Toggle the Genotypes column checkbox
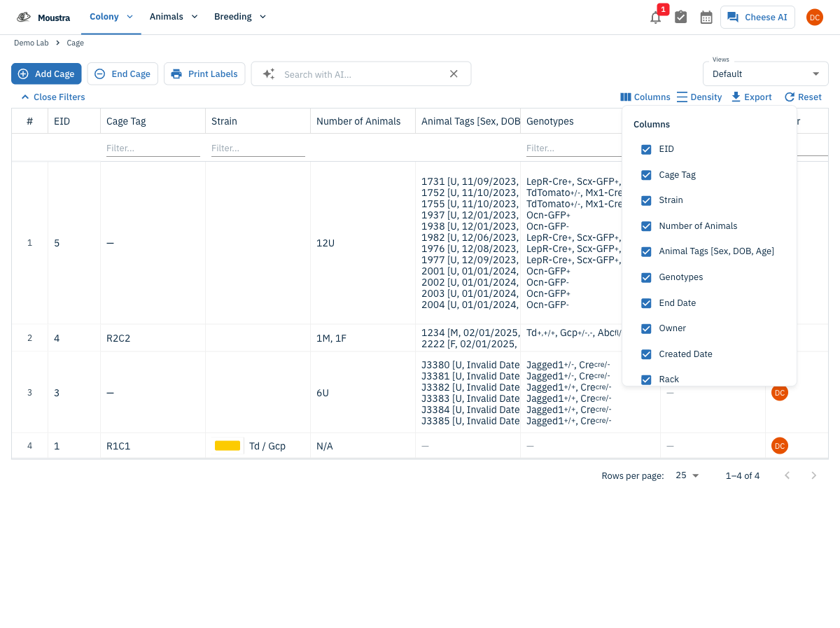This screenshot has height=628, width=840. click(x=646, y=277)
